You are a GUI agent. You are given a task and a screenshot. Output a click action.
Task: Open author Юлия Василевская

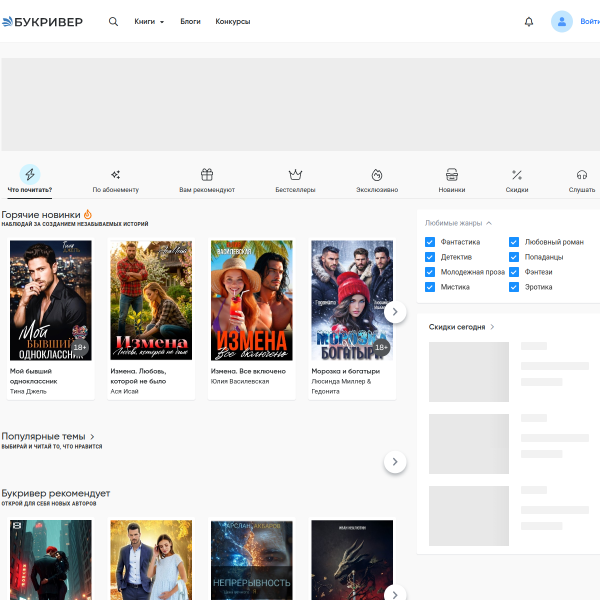[x=240, y=381]
